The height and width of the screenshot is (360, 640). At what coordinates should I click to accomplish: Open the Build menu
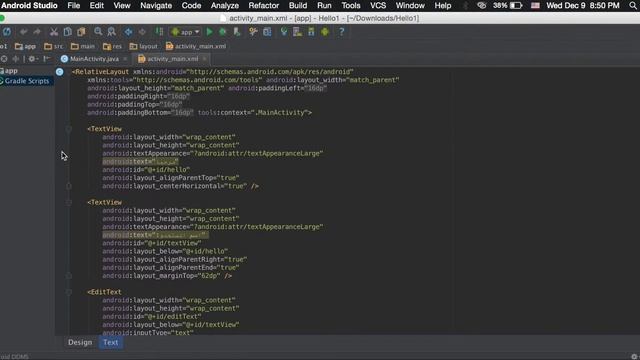(298, 6)
